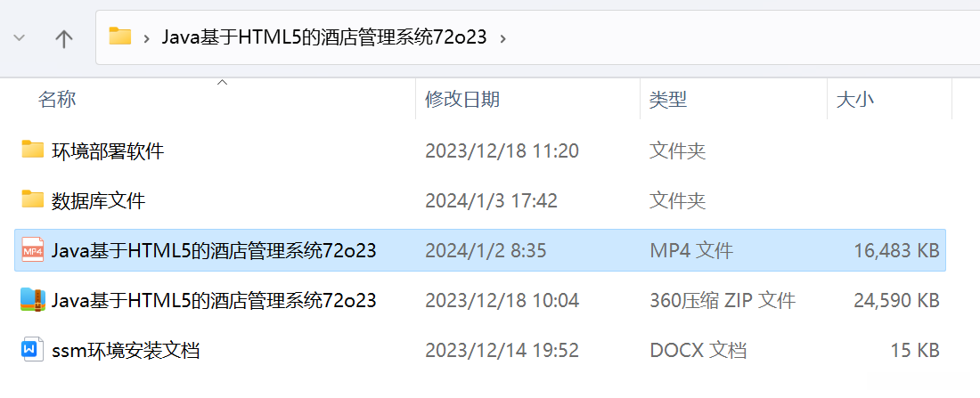This screenshot has width=980, height=398.
Task: Expand chevron after the breadcrumb folder name
Action: point(502,38)
